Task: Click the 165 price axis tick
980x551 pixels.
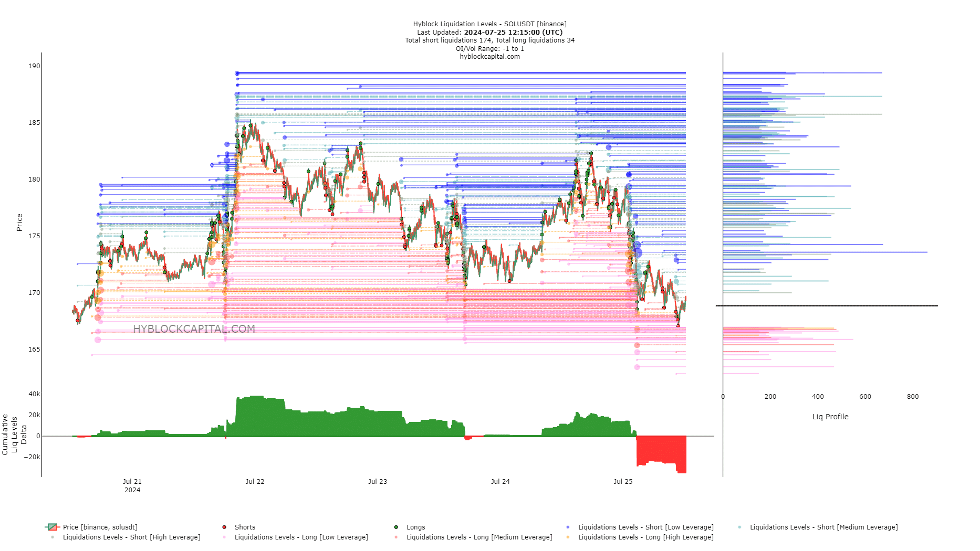Action: click(x=34, y=349)
